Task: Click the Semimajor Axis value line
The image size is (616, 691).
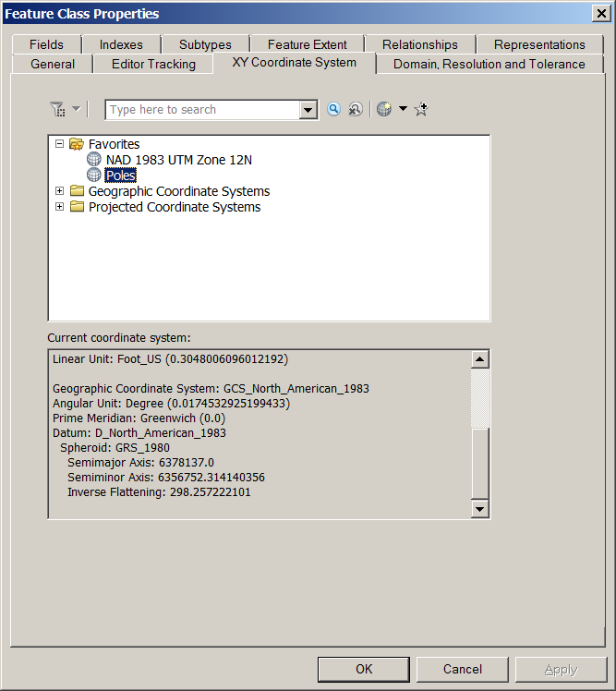Action: (x=140, y=463)
